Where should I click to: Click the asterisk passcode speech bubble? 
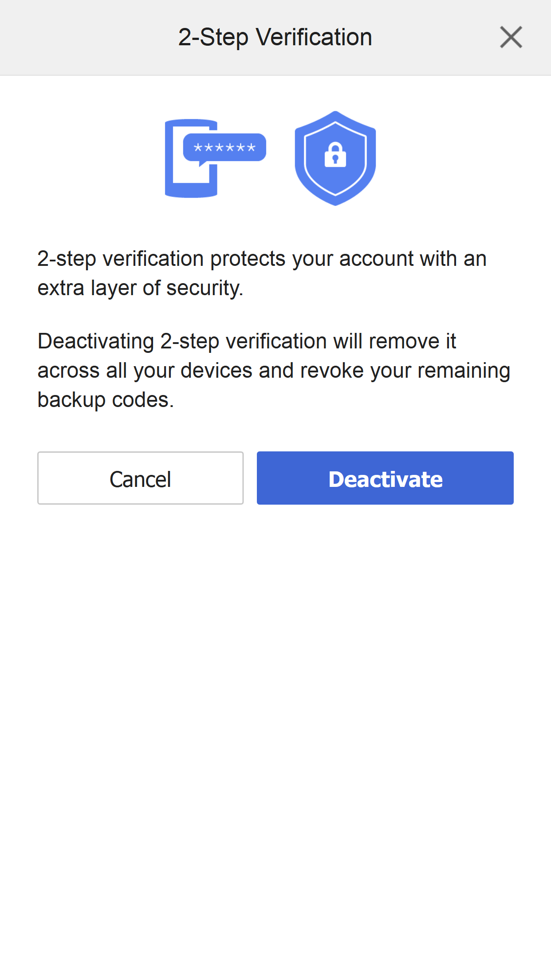coord(224,147)
